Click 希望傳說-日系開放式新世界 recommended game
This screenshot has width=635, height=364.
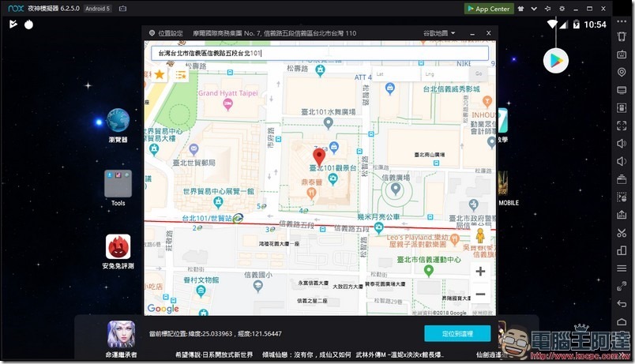pos(214,355)
